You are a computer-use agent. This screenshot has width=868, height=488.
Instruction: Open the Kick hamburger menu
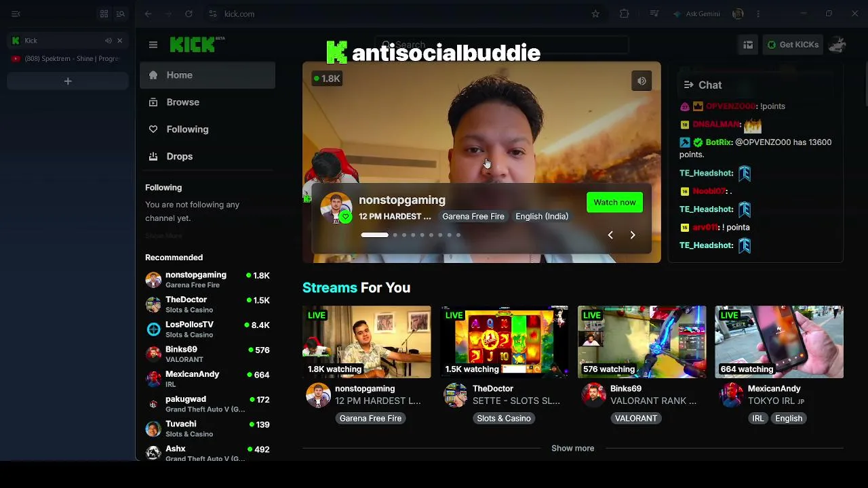(153, 45)
